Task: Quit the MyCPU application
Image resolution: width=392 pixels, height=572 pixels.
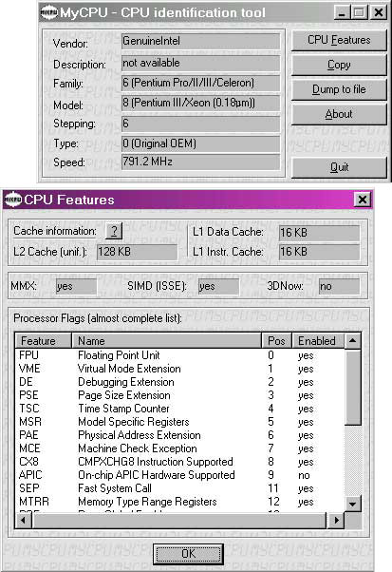Action: pyautogui.click(x=339, y=167)
